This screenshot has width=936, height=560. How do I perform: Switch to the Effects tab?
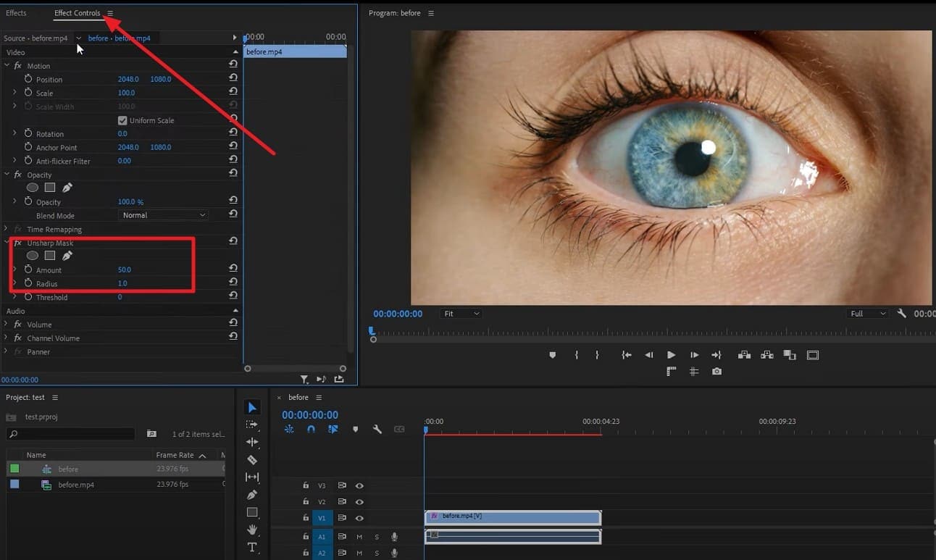tap(17, 12)
